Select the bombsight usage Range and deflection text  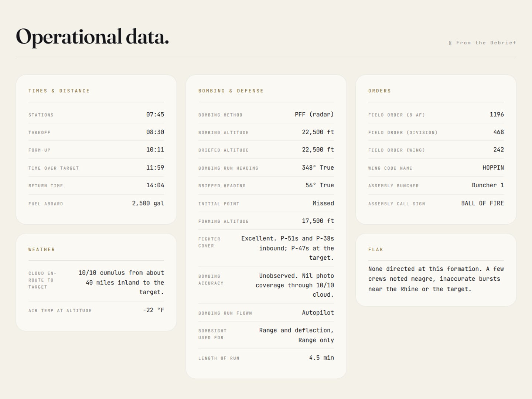tap(296, 335)
